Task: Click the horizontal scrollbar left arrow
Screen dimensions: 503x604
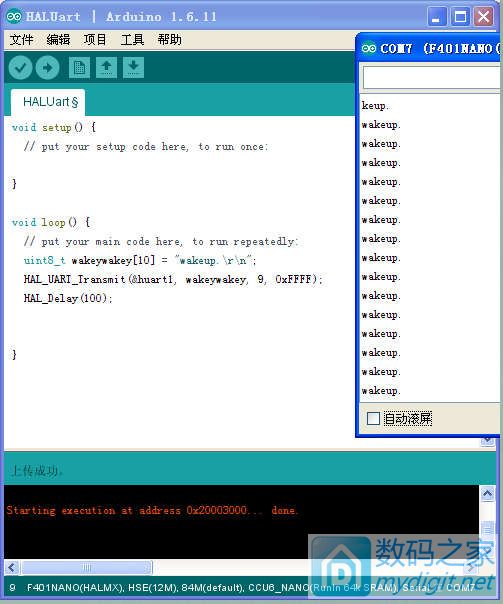Action: 12,567
